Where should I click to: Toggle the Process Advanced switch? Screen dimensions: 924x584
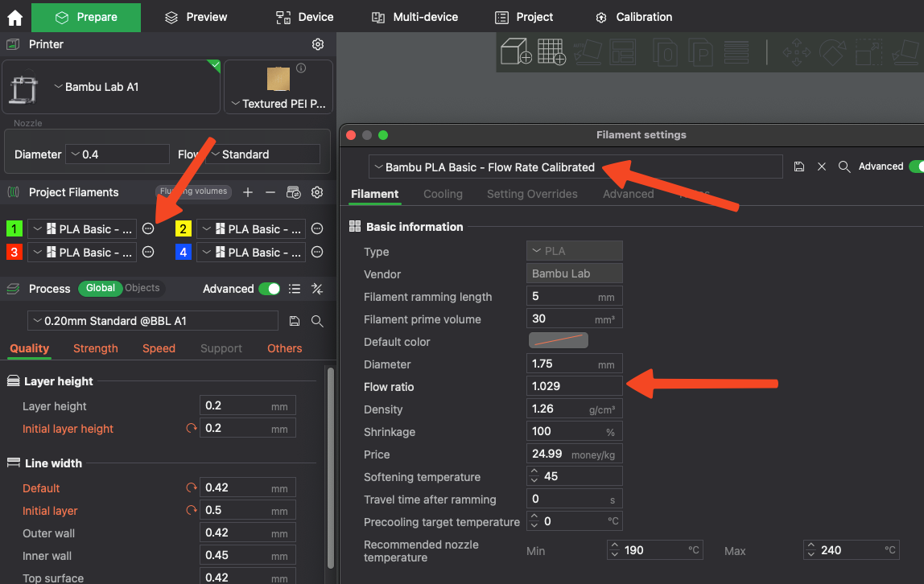click(x=269, y=289)
